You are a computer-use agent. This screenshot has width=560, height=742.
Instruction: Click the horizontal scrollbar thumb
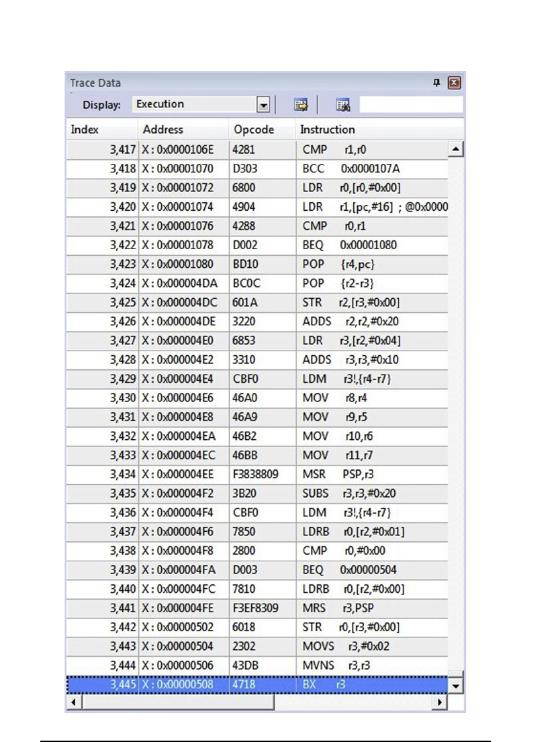point(178,702)
